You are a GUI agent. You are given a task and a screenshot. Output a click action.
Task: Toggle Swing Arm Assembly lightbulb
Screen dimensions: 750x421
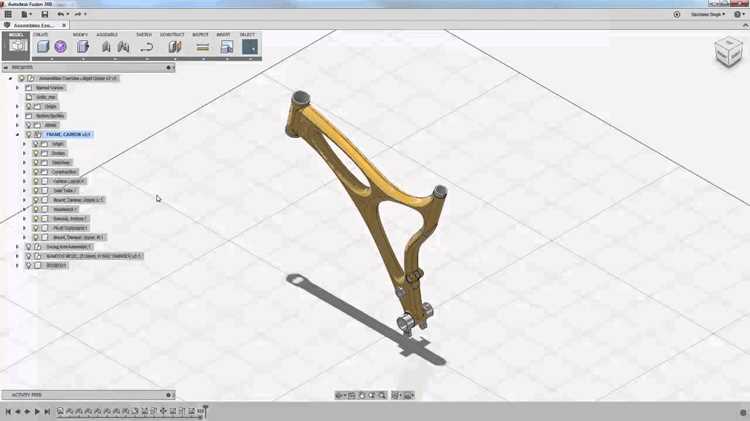coord(29,246)
